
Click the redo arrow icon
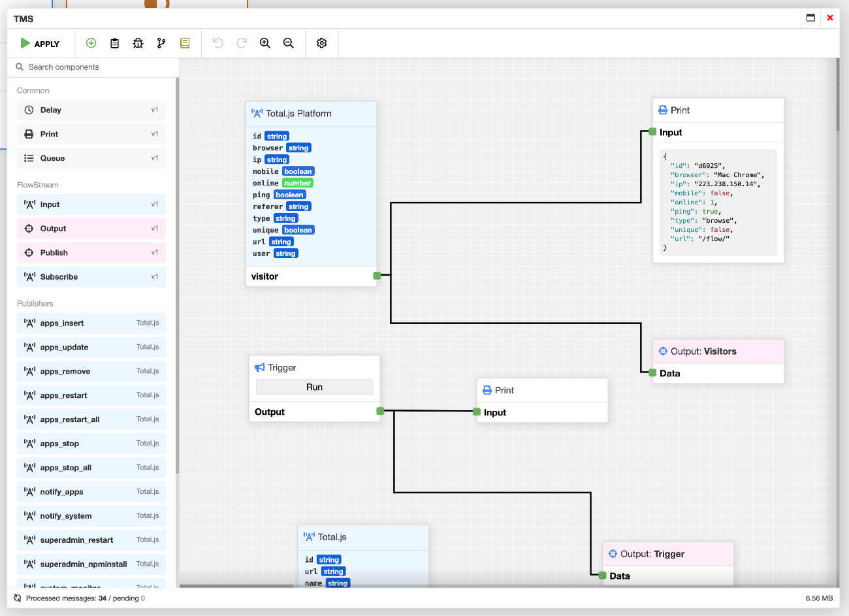(242, 43)
